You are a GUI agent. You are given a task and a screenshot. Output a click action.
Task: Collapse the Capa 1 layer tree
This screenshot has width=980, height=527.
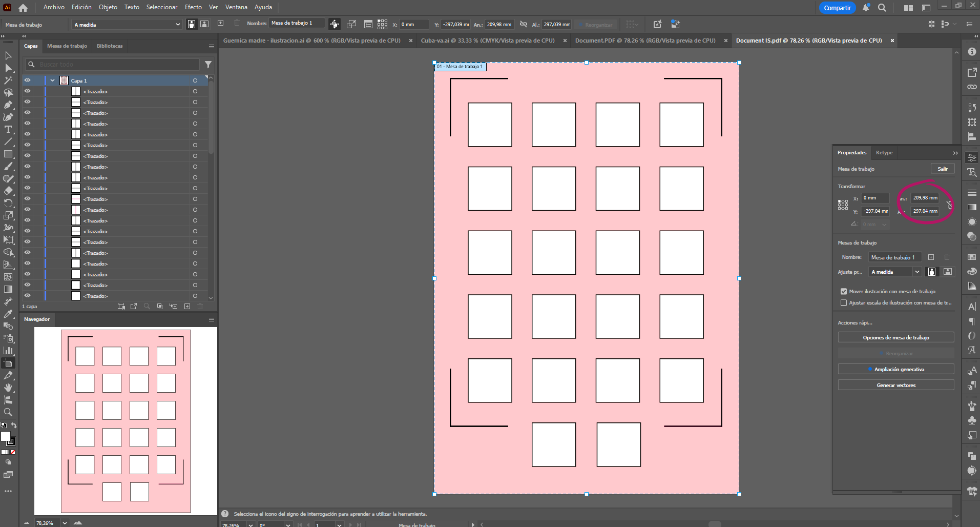(52, 80)
